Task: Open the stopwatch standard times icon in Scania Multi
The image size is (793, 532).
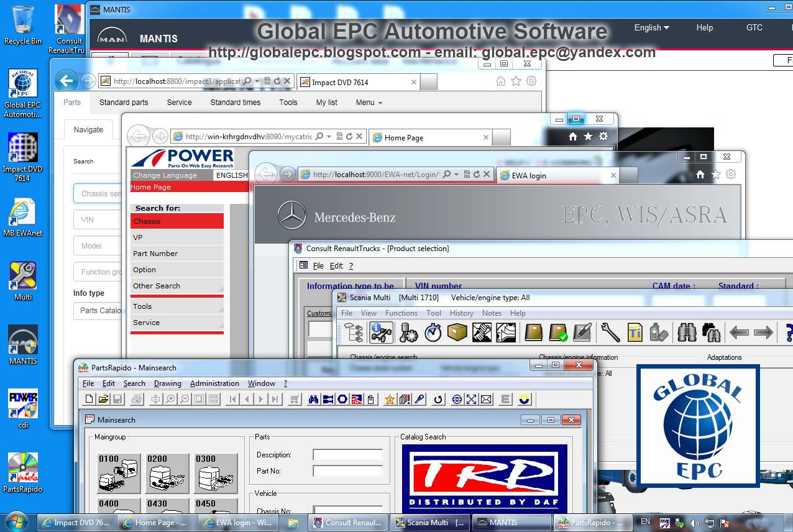Action: [x=433, y=332]
